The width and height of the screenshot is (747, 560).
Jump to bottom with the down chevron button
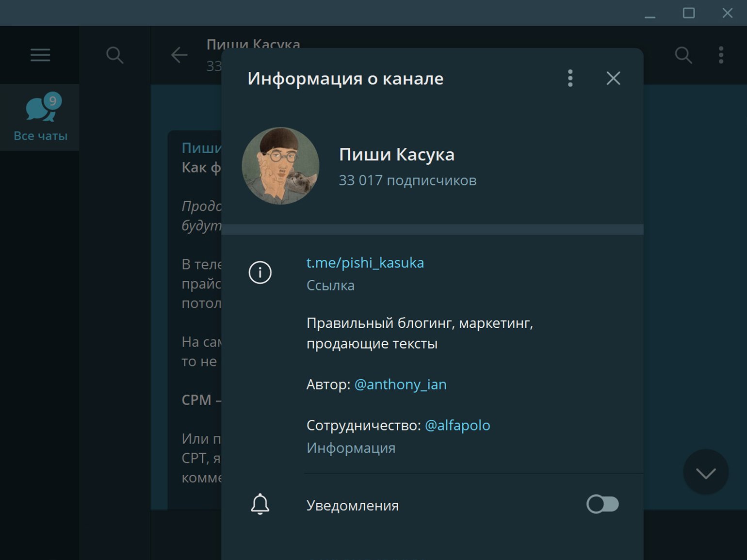pyautogui.click(x=706, y=472)
